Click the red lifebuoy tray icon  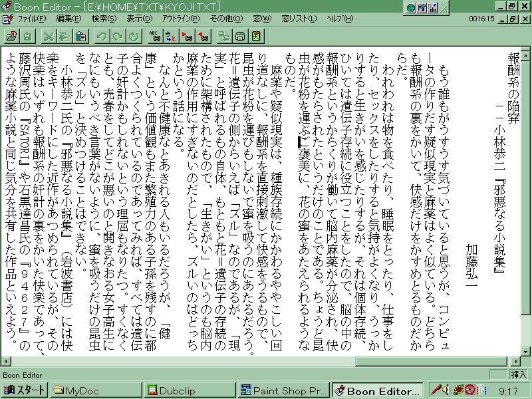(469, 390)
